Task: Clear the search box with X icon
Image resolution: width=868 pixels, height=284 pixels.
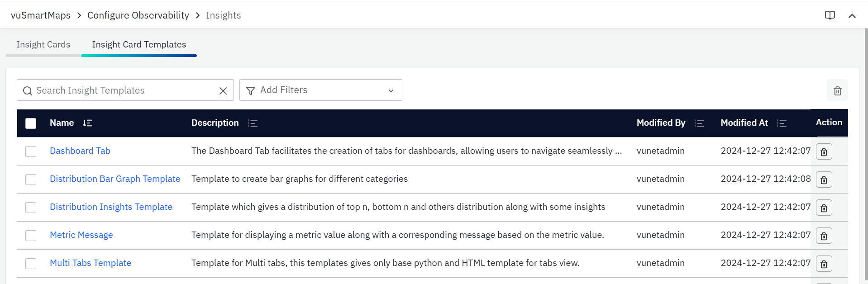Action: coord(223,91)
